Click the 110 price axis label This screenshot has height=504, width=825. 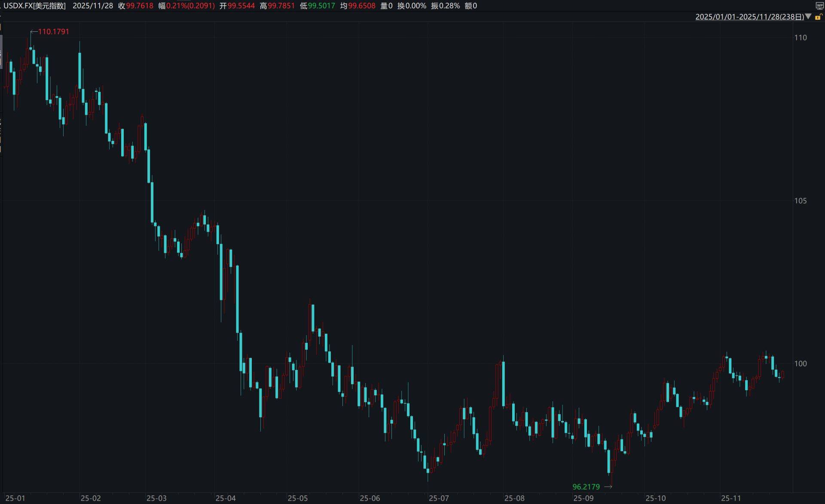(x=800, y=38)
